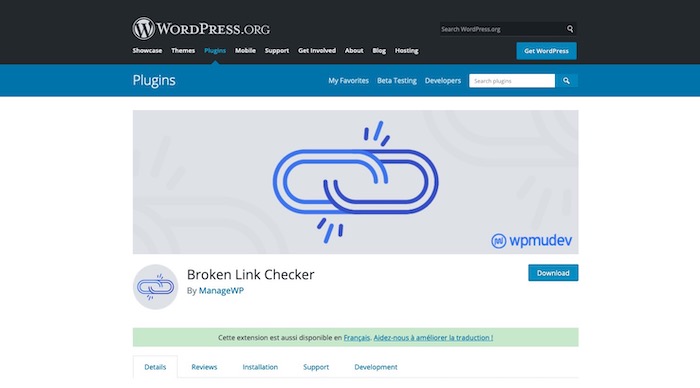Click the Download button
Image resolution: width=700 pixels, height=388 pixels.
coord(553,273)
